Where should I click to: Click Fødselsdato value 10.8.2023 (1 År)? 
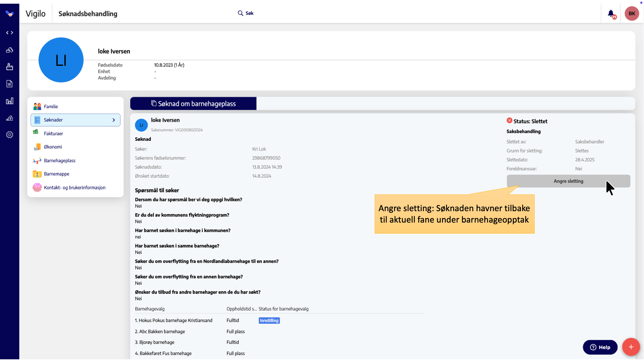pyautogui.click(x=169, y=65)
